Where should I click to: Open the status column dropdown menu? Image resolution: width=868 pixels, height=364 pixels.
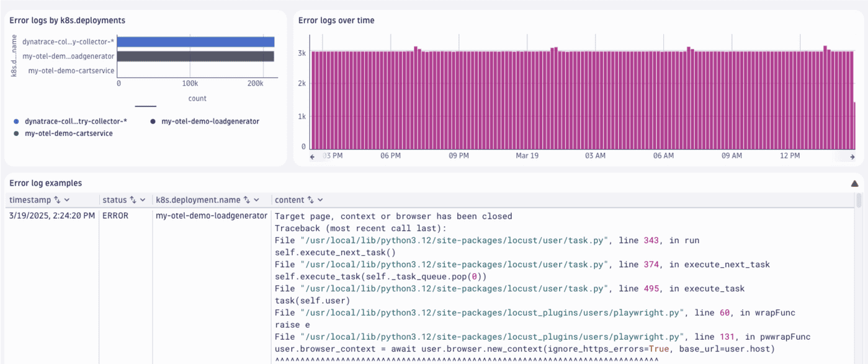pyautogui.click(x=143, y=199)
